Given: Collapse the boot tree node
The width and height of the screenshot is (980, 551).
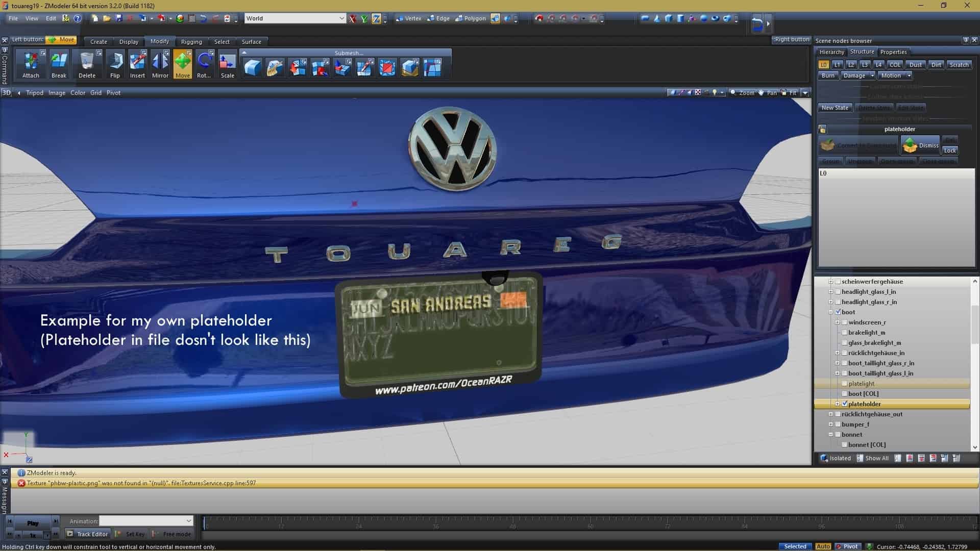Looking at the screenshot, I should [830, 312].
